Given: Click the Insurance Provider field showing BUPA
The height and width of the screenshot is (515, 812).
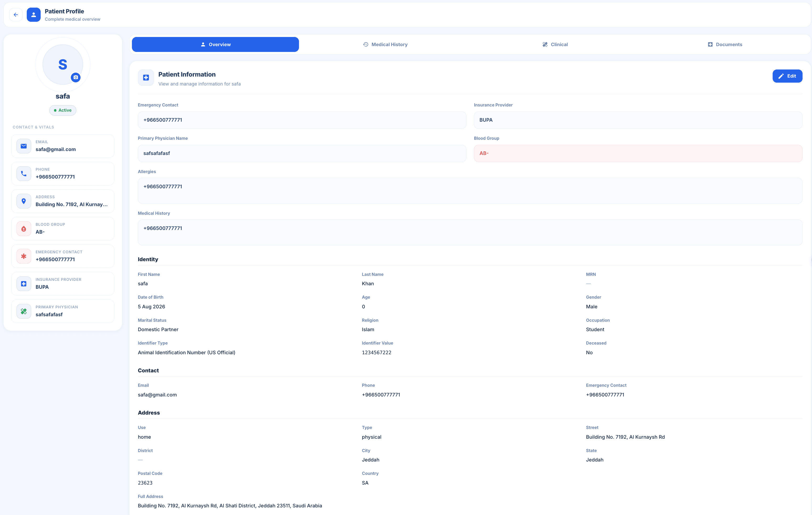Looking at the screenshot, I should [x=638, y=120].
